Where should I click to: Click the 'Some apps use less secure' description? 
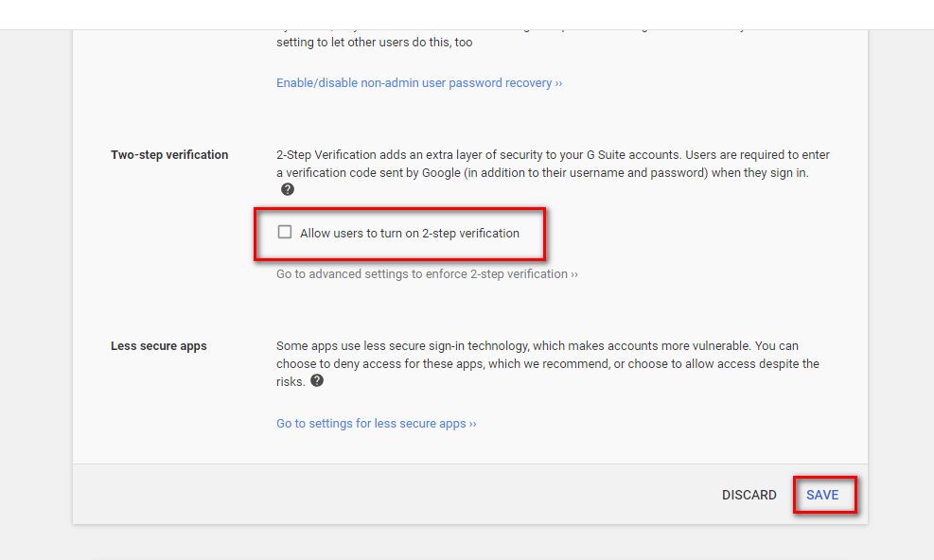(x=548, y=363)
